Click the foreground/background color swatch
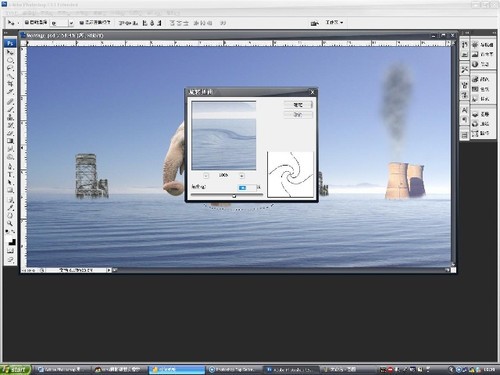 [11, 241]
